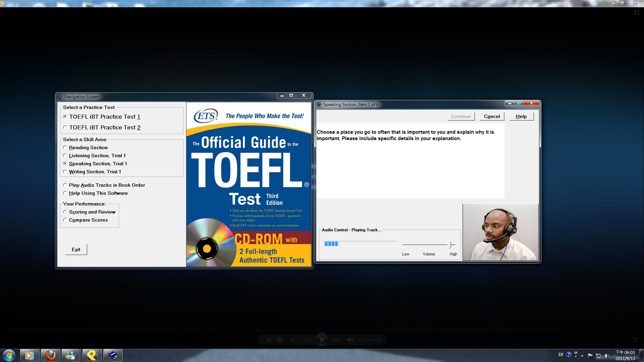This screenshot has width=644, height=362.
Task: Click the language bar options arrow
Action: (576, 356)
